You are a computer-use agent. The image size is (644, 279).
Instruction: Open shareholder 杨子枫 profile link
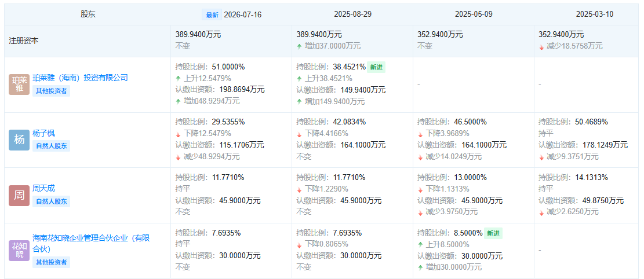(x=43, y=133)
